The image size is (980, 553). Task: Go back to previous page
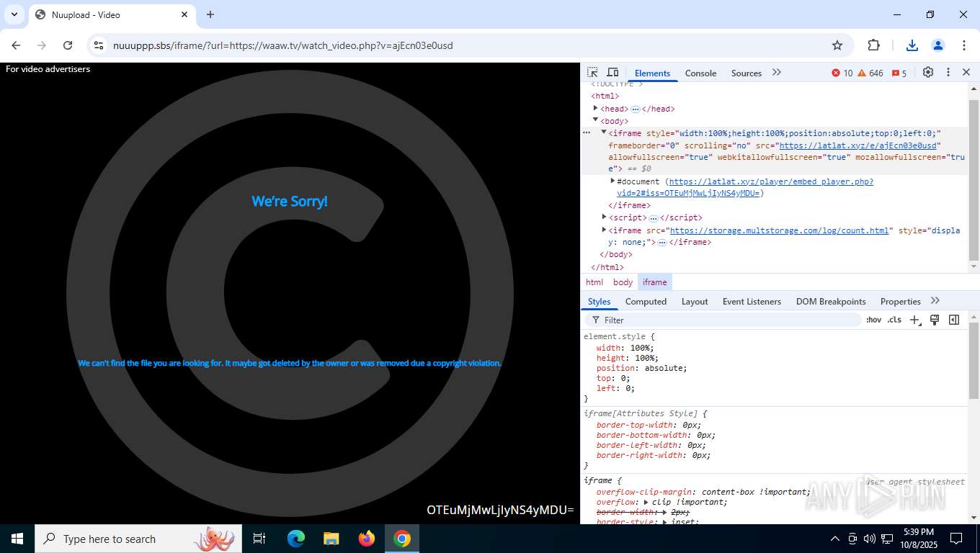(16, 45)
